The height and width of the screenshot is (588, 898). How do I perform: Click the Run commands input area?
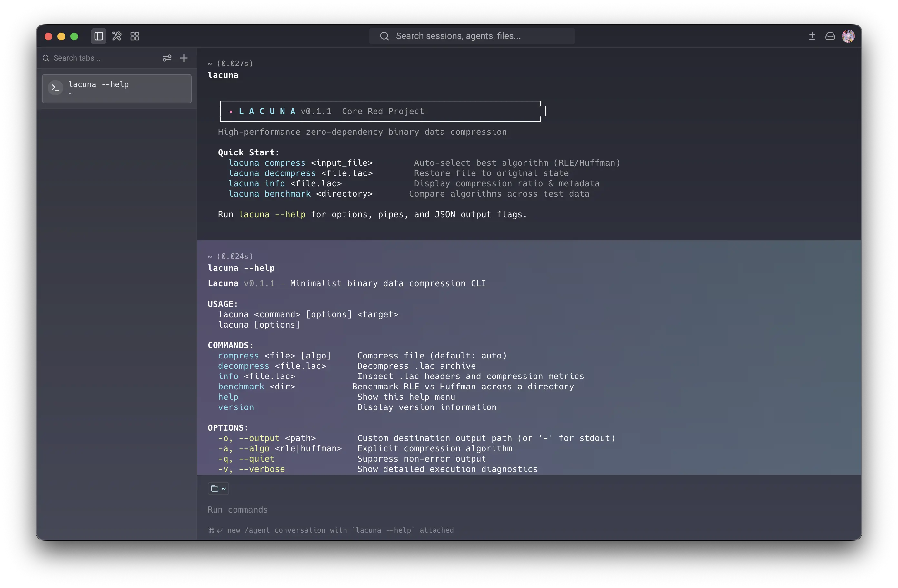click(x=528, y=510)
